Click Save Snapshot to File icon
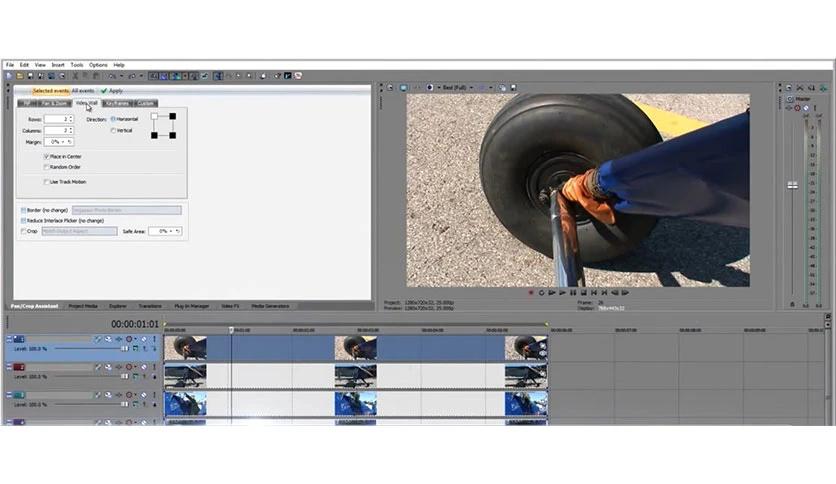The image size is (836, 484). 513,87
